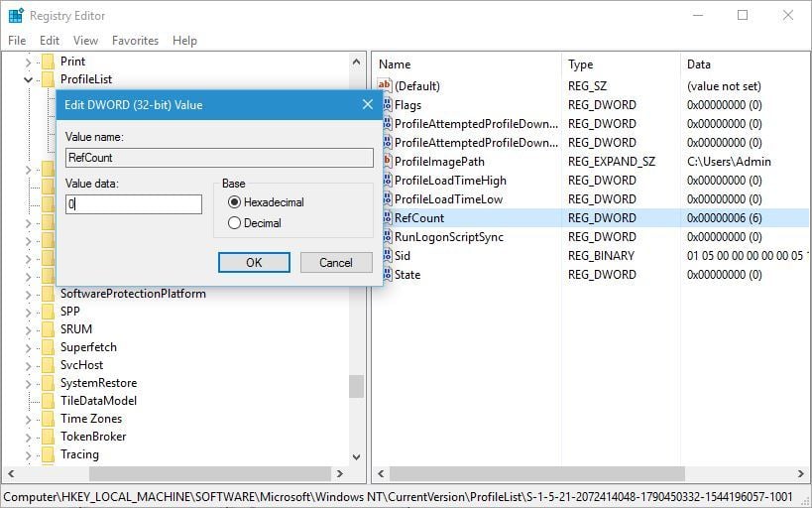
Task: Cancel the Edit DWORD dialog
Action: pyautogui.click(x=336, y=262)
